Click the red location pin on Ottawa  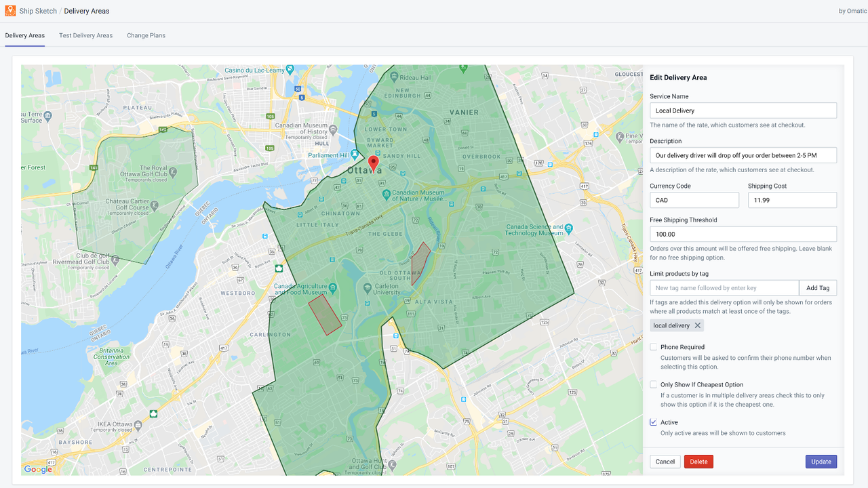tap(374, 164)
